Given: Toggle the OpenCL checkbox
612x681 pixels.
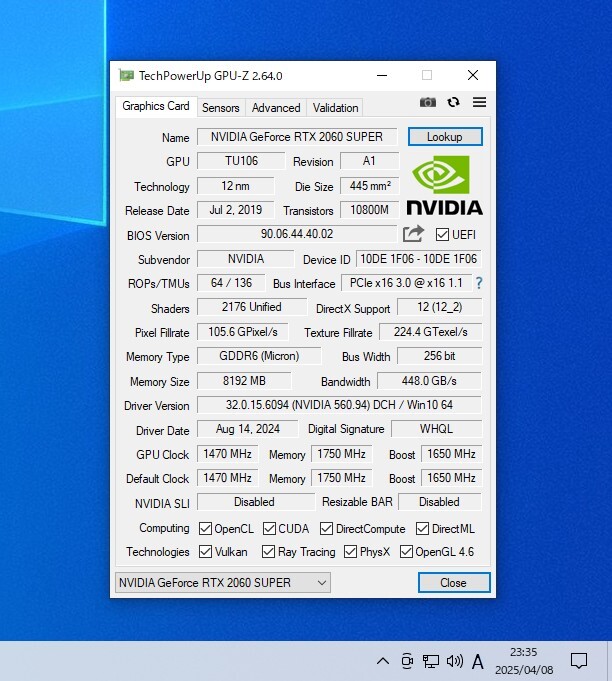Looking at the screenshot, I should click(x=205, y=529).
